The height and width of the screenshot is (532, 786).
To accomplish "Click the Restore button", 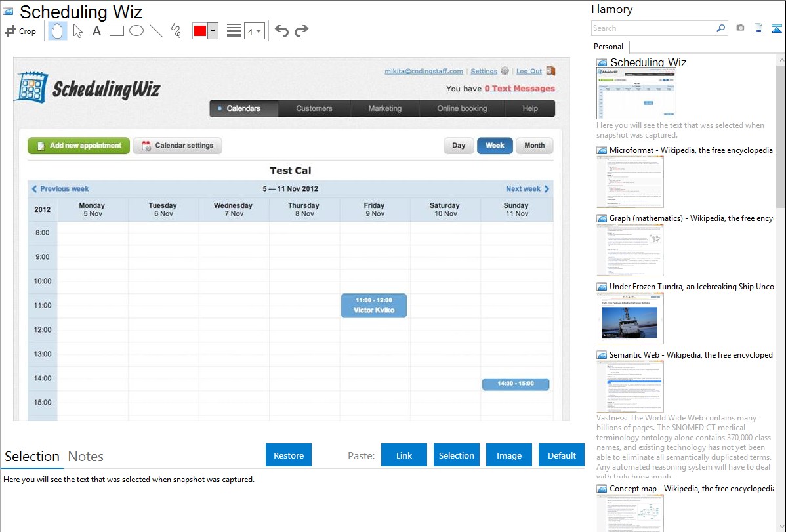I will (289, 455).
